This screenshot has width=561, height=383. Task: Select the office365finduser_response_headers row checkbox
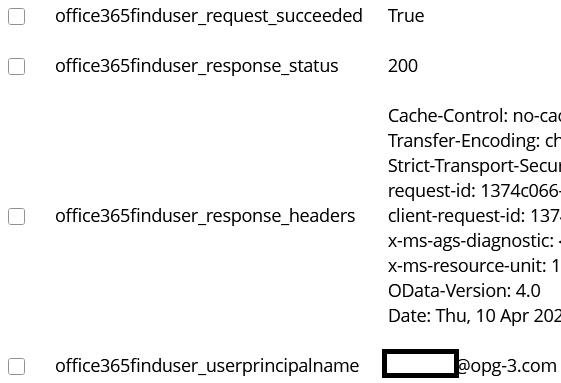(x=16, y=217)
